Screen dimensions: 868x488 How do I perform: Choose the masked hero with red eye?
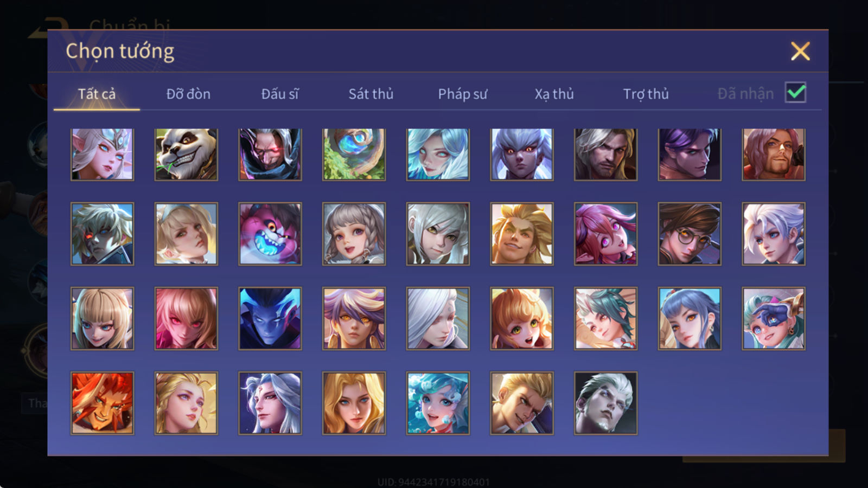(x=270, y=154)
